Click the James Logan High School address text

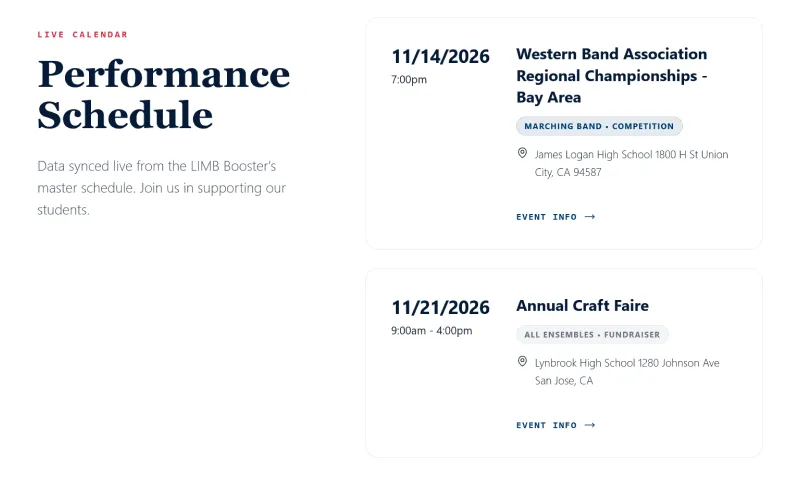pyautogui.click(x=631, y=163)
